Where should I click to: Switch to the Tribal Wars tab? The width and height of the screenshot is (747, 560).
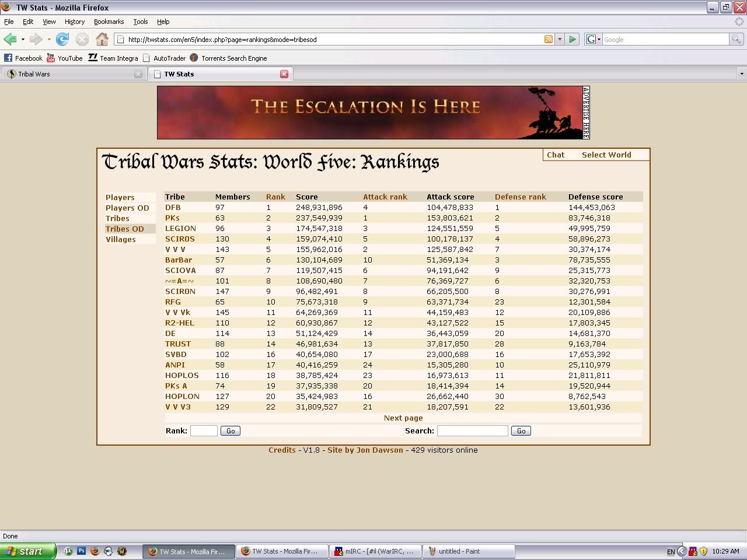(x=70, y=74)
